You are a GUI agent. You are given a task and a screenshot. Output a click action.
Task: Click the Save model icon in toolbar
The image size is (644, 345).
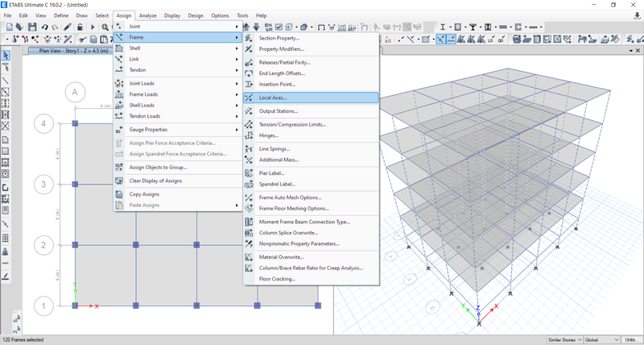pos(31,27)
